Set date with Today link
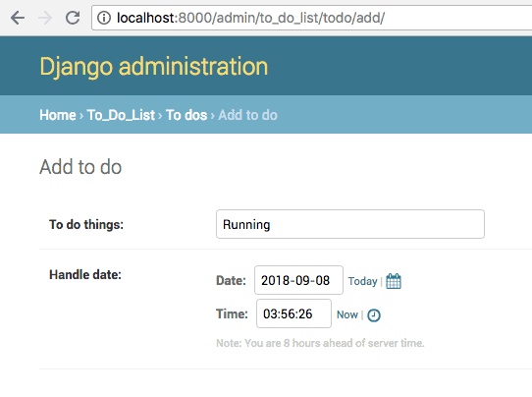The width and height of the screenshot is (532, 397). coord(363,281)
